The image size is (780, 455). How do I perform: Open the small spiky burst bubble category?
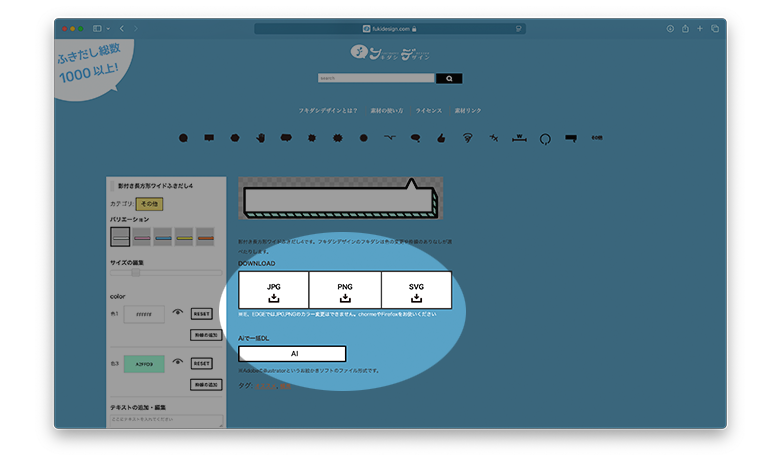pos(312,138)
